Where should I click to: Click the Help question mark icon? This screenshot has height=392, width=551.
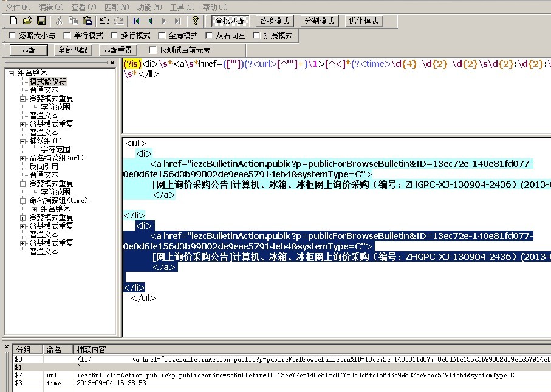(x=196, y=21)
